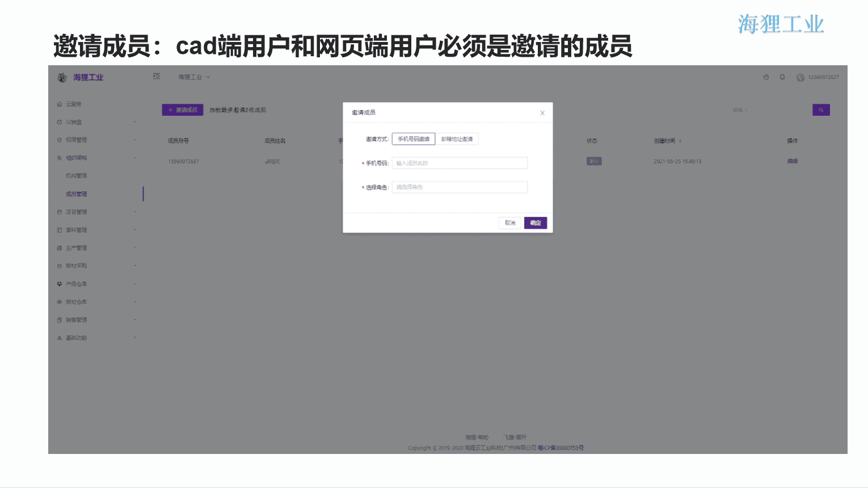Viewport: 868px width, 488px height.
Task: Expand the 仪表盘 menu chevron
Action: coord(135,122)
